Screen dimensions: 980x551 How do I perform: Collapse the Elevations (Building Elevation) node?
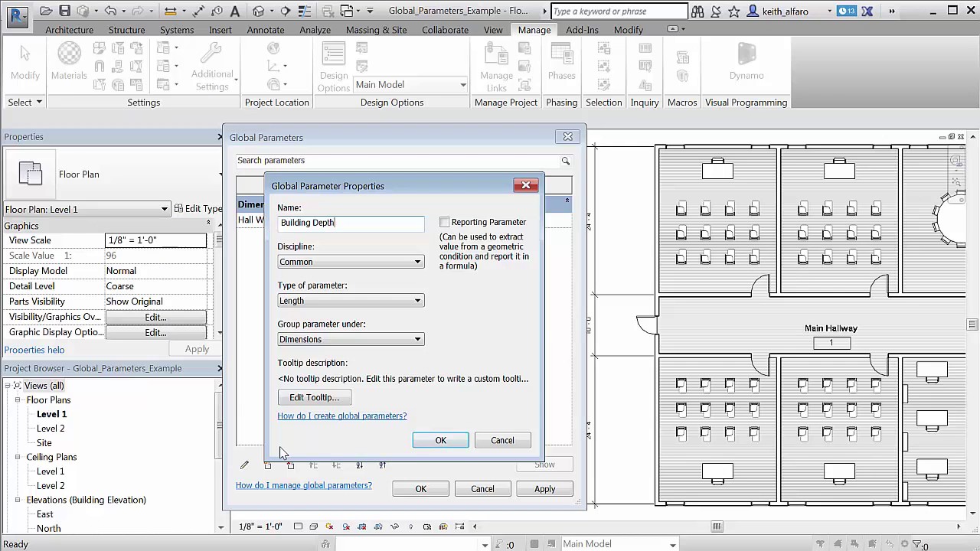[18, 500]
